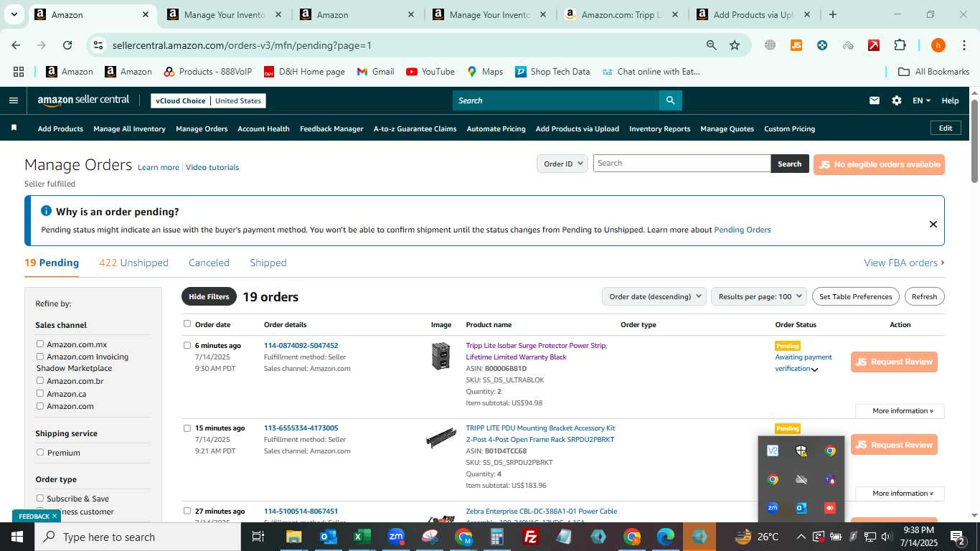Image resolution: width=980 pixels, height=551 pixels.
Task: Show hidden icons tray chevron
Action: pos(801,537)
